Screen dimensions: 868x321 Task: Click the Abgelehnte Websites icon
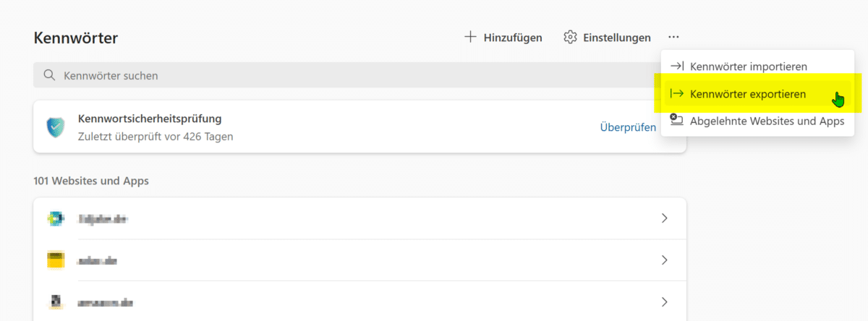pyautogui.click(x=677, y=121)
